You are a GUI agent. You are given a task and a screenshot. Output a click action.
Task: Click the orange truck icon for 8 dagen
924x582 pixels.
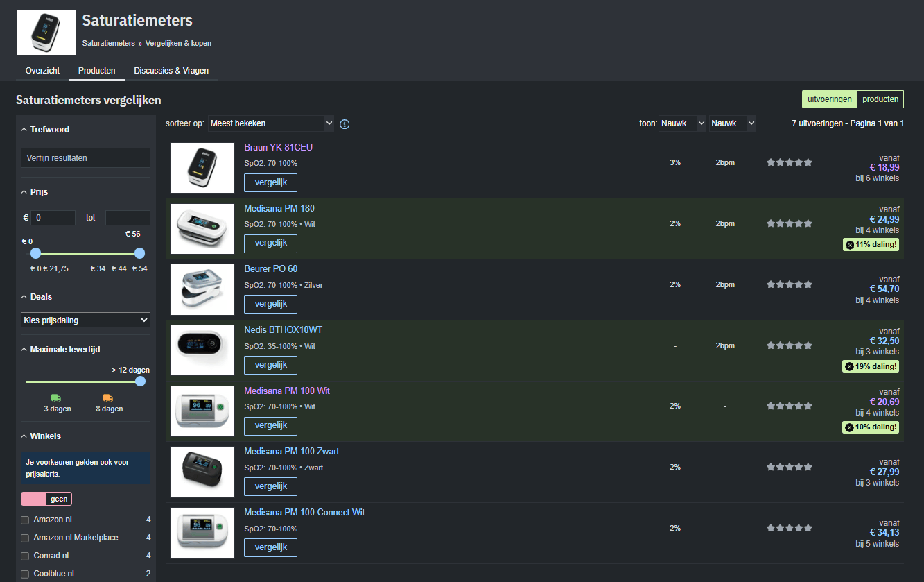108,398
